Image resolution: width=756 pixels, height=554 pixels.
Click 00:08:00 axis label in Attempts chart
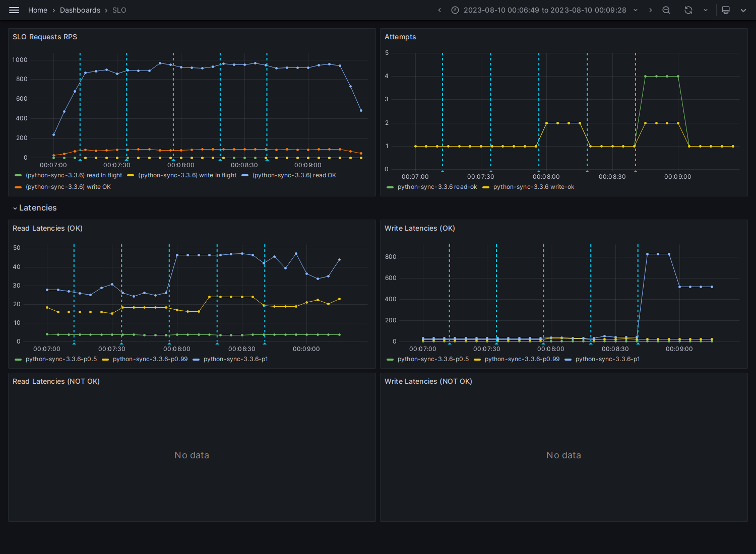[546, 177]
